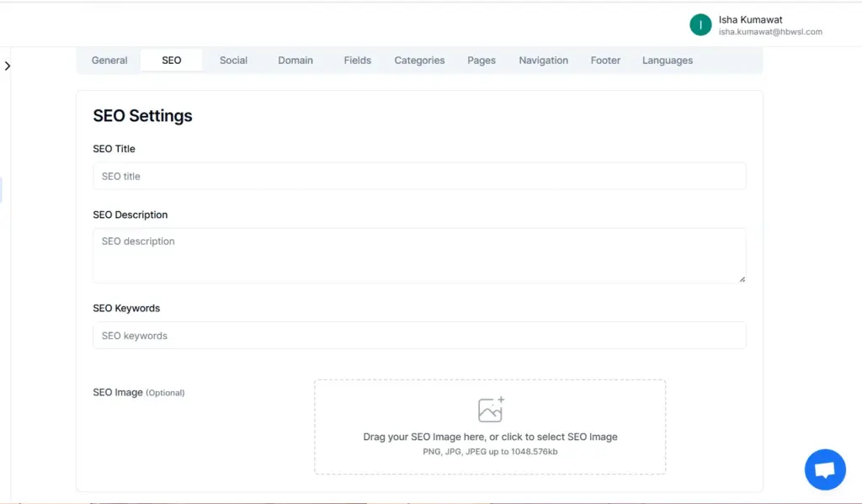Switch to the General settings tab
This screenshot has height=504, width=862.
tap(109, 60)
